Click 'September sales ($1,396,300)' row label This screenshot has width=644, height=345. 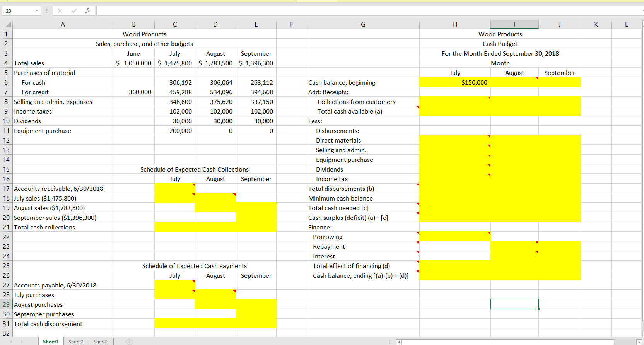click(x=55, y=218)
